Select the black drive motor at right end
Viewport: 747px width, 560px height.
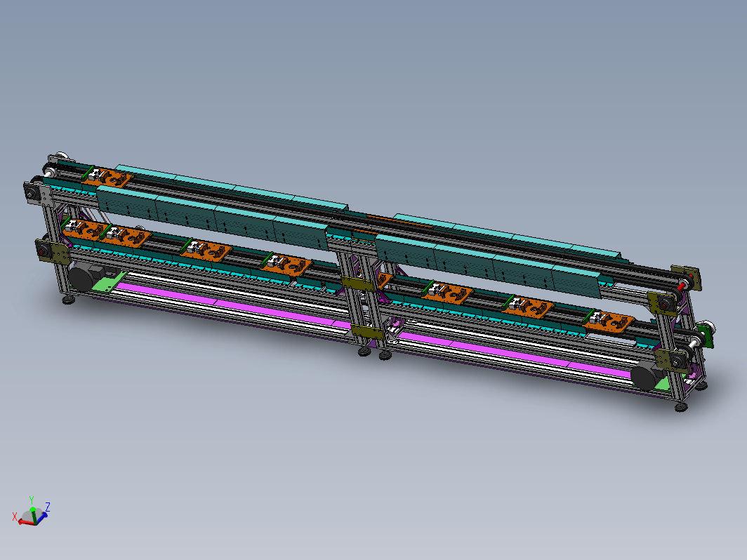pos(644,376)
